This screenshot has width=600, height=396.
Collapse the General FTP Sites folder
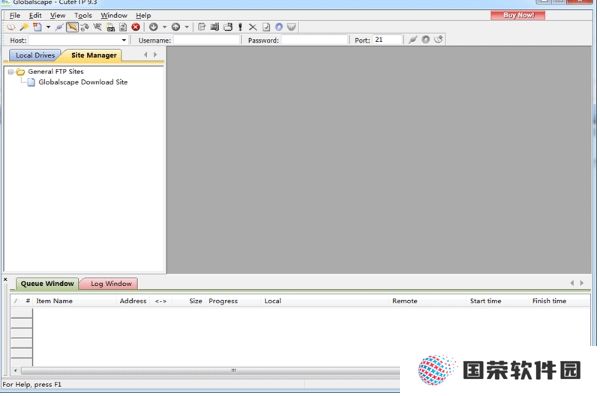tap(11, 72)
